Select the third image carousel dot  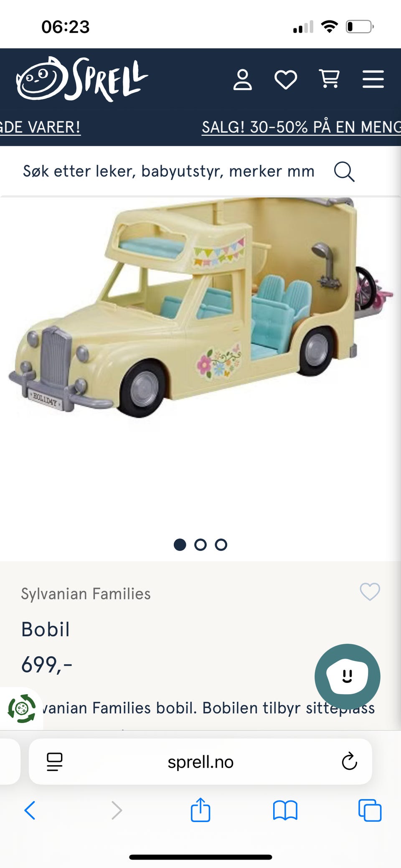[x=221, y=545]
